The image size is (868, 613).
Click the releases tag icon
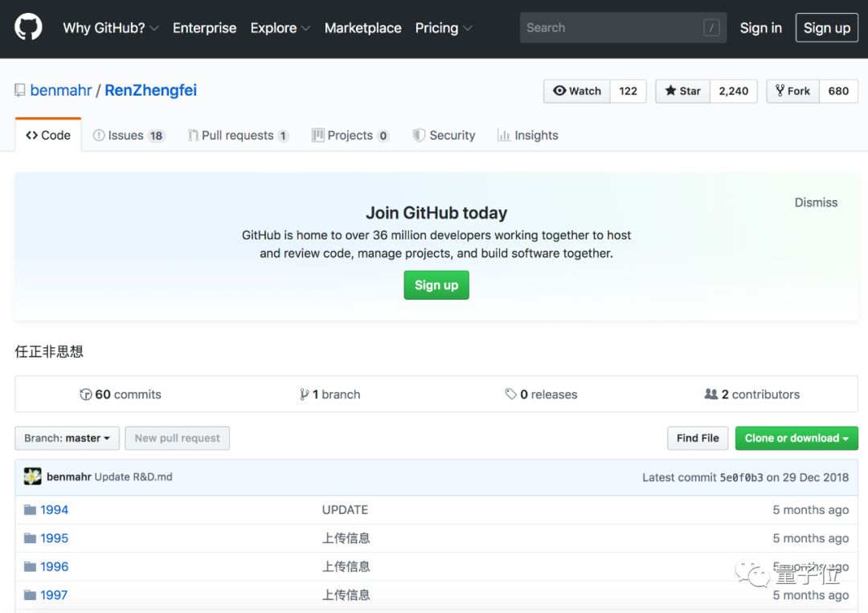(510, 394)
